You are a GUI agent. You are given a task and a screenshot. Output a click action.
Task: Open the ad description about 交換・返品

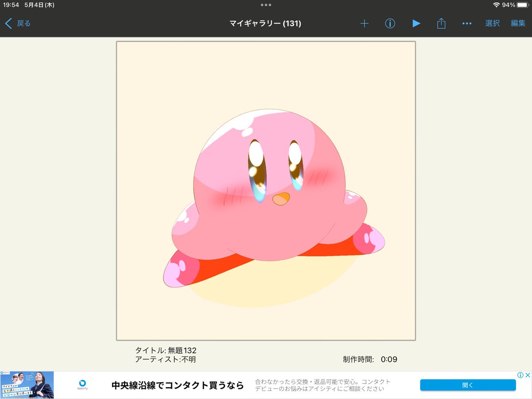coord(323,385)
